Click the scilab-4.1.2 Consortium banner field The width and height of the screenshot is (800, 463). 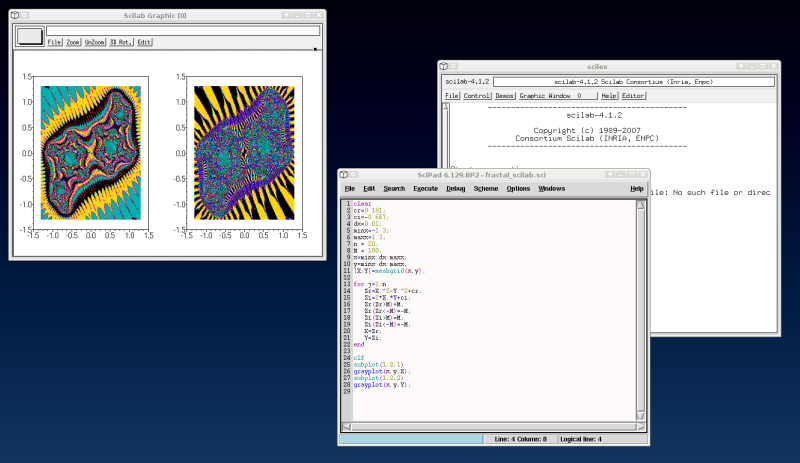coord(634,82)
